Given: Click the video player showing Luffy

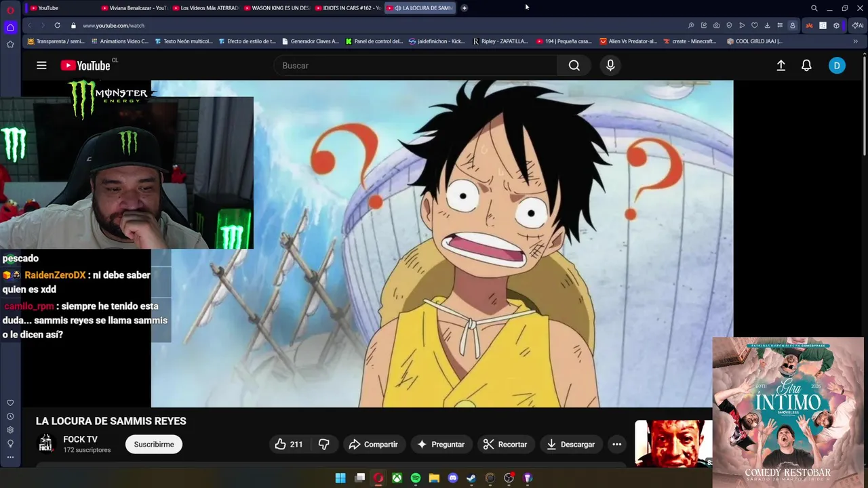Looking at the screenshot, I should (x=442, y=244).
